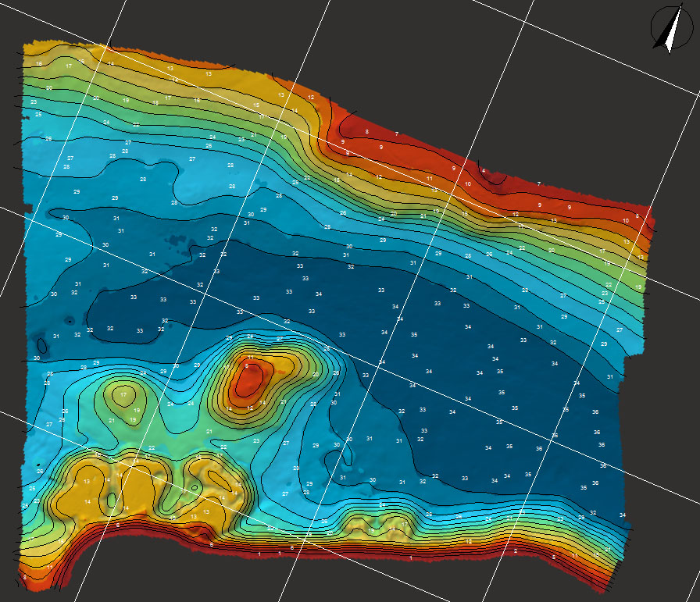Pick depth label 19 at the eastern edge
The width and height of the screenshot is (700, 602).
tap(638, 287)
